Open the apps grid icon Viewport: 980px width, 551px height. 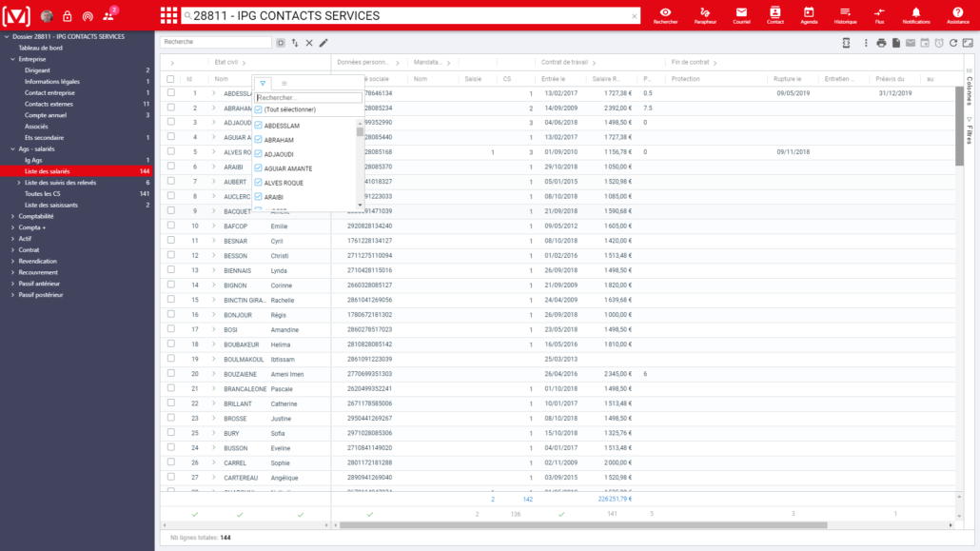168,15
